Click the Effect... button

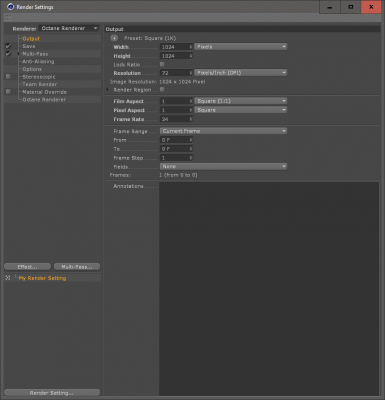coord(27,267)
